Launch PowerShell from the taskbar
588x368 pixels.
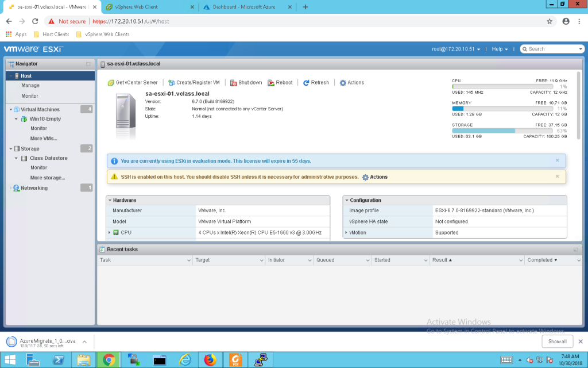pos(58,360)
